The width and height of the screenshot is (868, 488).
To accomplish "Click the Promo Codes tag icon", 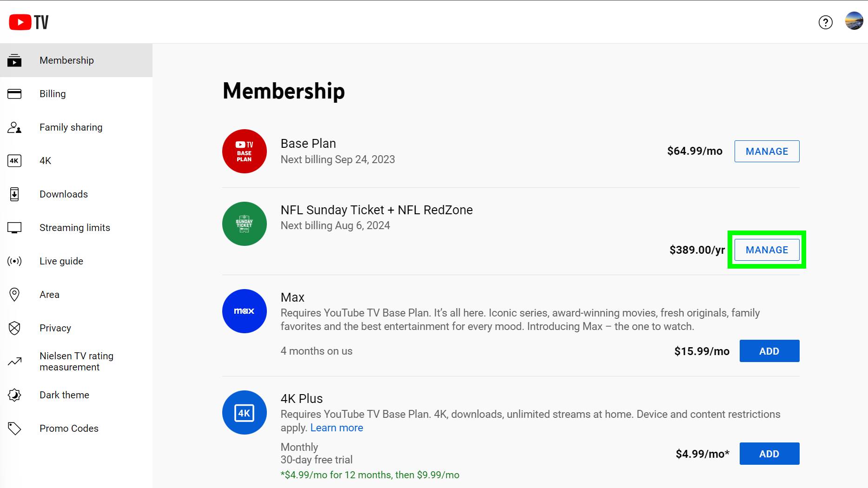I will (x=14, y=429).
